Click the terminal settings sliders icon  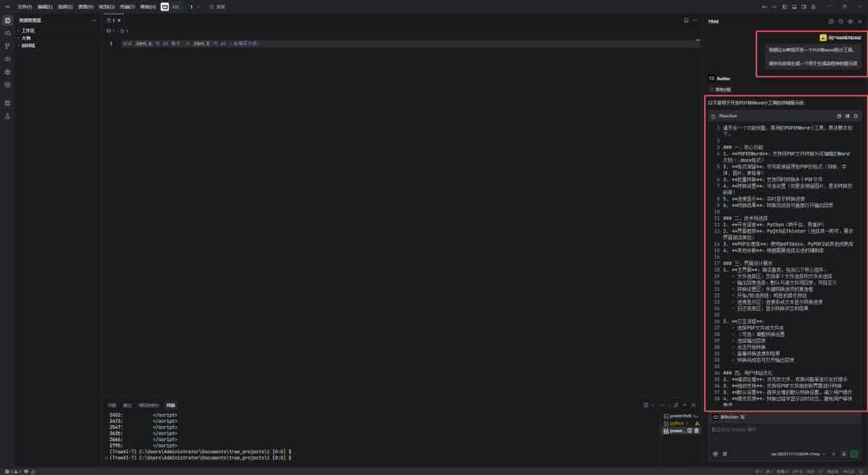pos(676,405)
